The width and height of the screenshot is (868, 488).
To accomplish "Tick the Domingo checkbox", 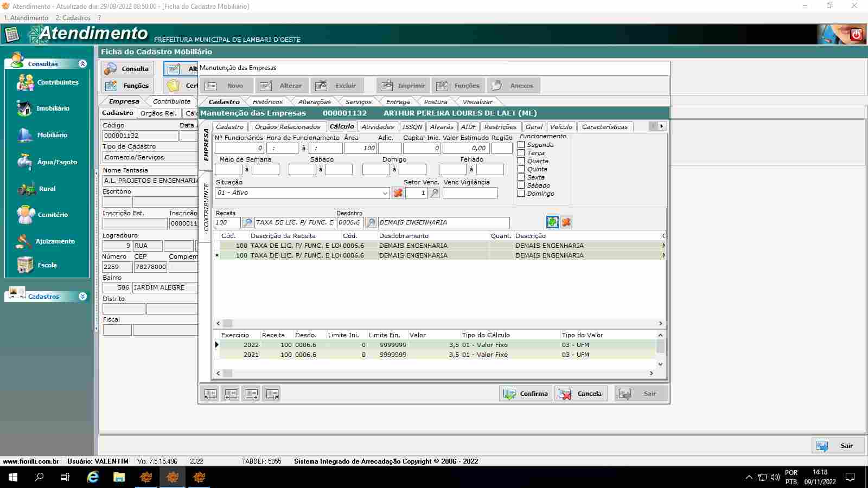I will [521, 194].
